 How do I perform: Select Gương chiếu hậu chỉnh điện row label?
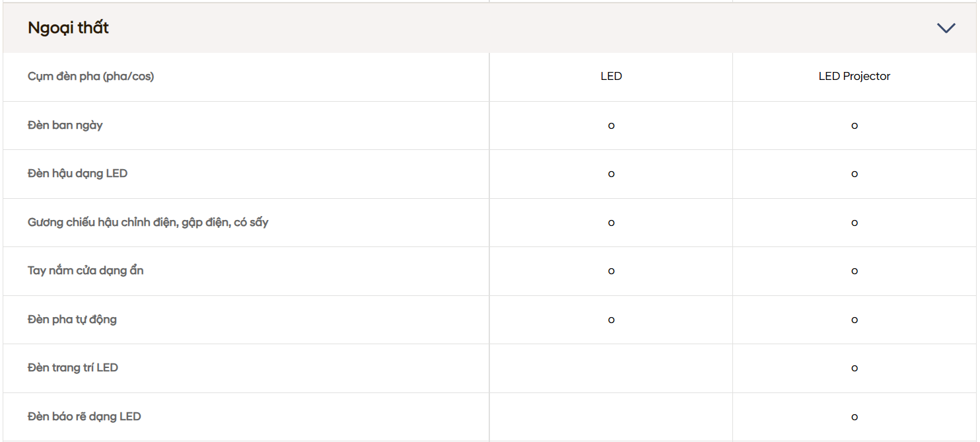click(x=148, y=222)
